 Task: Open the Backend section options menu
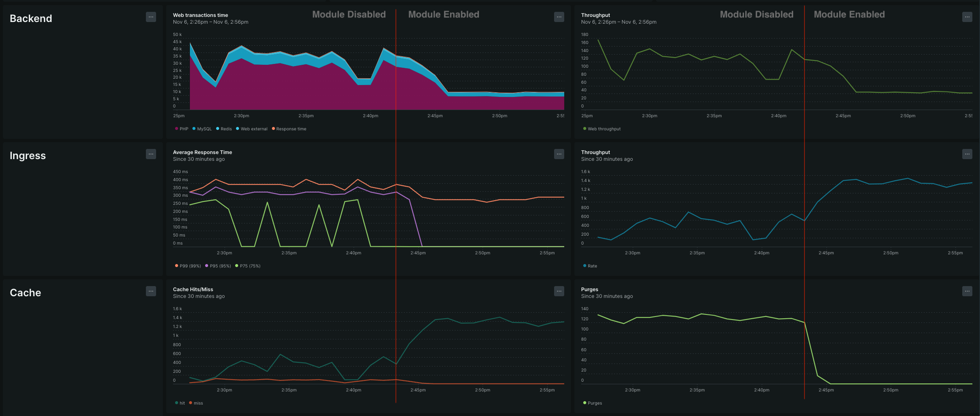point(151,17)
